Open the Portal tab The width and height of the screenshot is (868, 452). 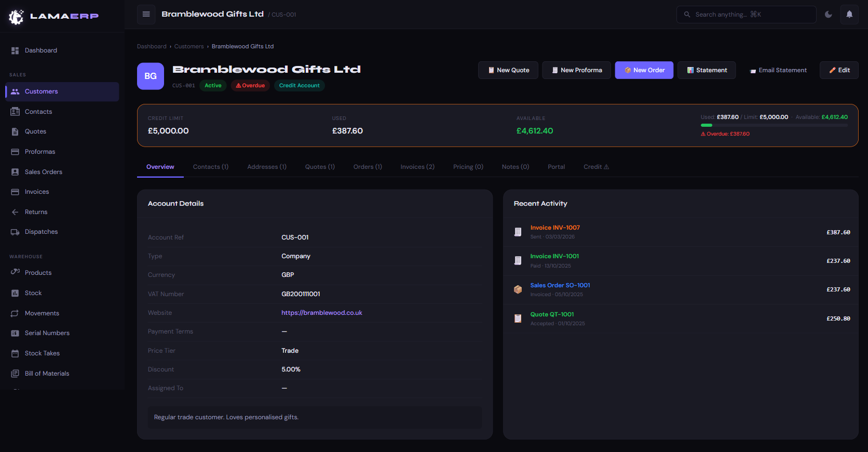556,167
